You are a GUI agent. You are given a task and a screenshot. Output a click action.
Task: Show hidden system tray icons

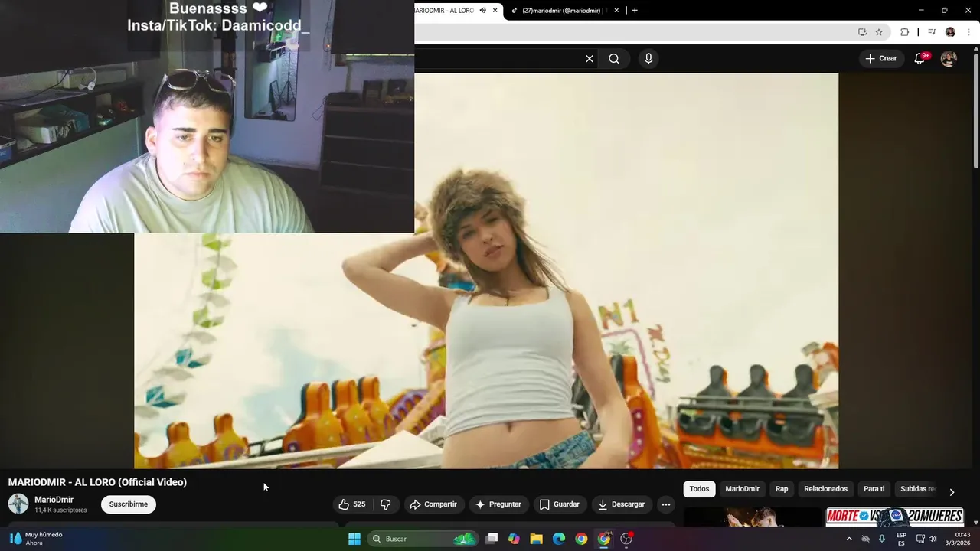849,539
